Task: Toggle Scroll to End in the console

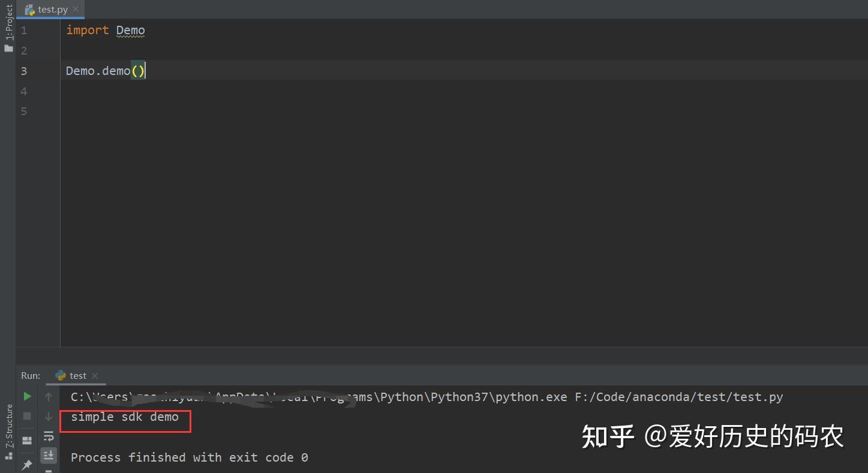Action: 49,456
